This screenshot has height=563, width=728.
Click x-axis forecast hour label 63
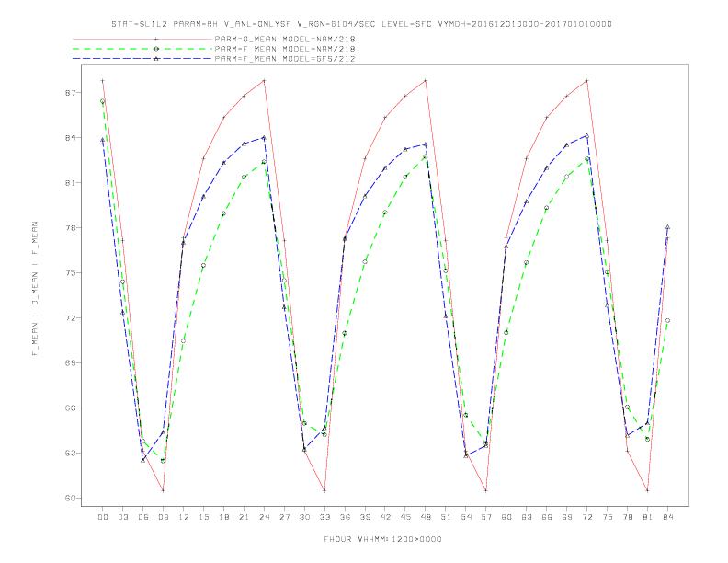point(527,517)
